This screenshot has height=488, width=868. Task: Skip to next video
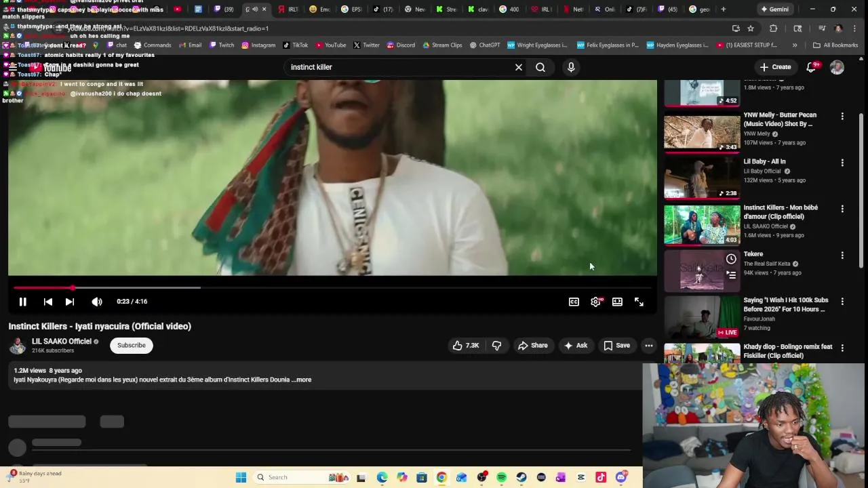tap(70, 302)
